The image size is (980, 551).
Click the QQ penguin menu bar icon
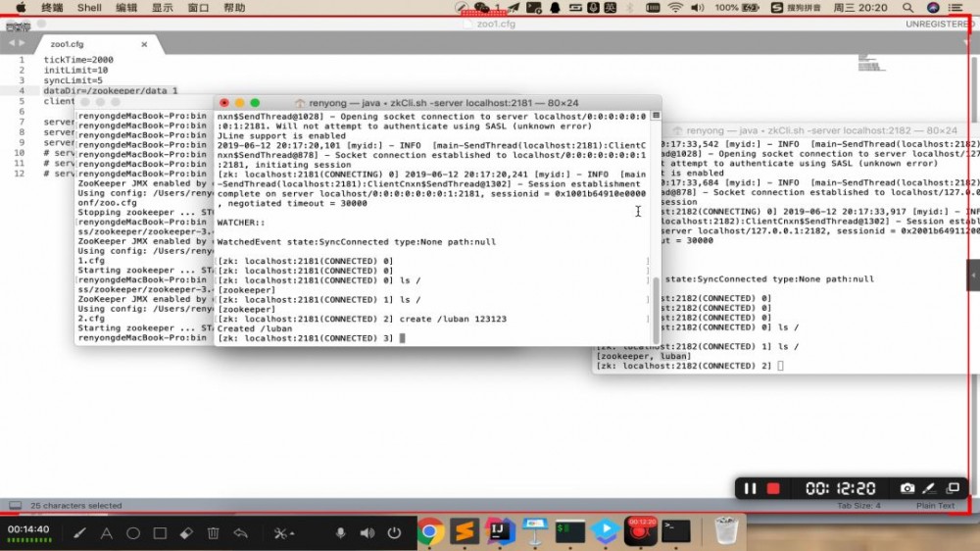[555, 8]
